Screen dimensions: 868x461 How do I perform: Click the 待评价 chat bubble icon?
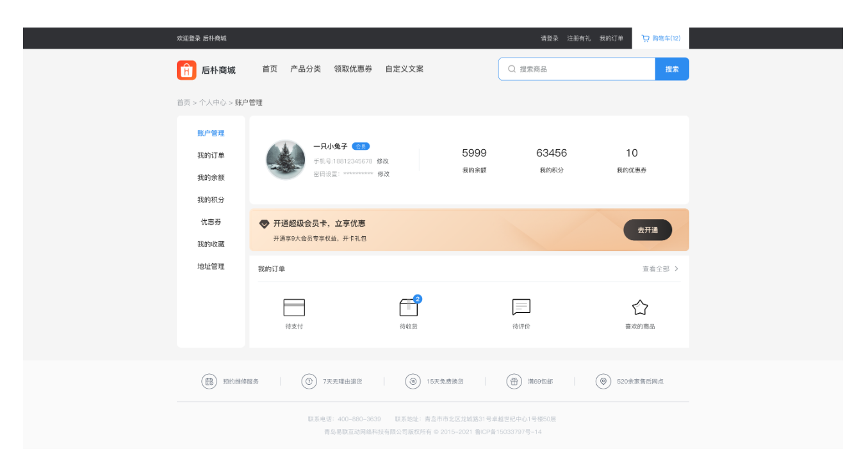coord(521,307)
